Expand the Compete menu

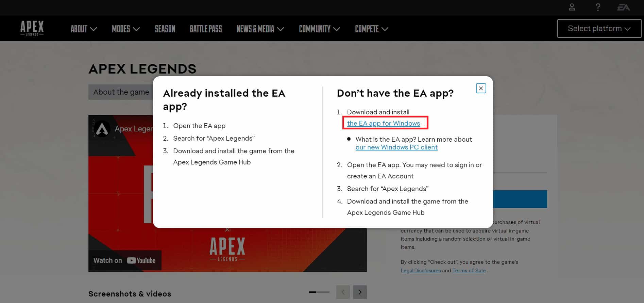[x=372, y=29]
